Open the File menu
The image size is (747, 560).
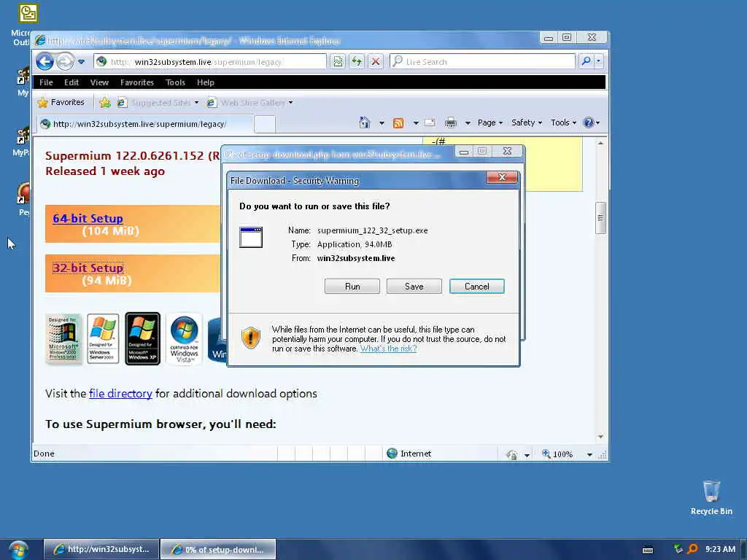46,82
